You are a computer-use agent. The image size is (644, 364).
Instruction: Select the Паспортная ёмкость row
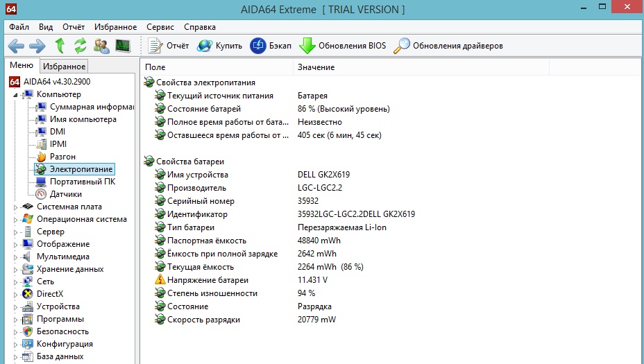207,241
